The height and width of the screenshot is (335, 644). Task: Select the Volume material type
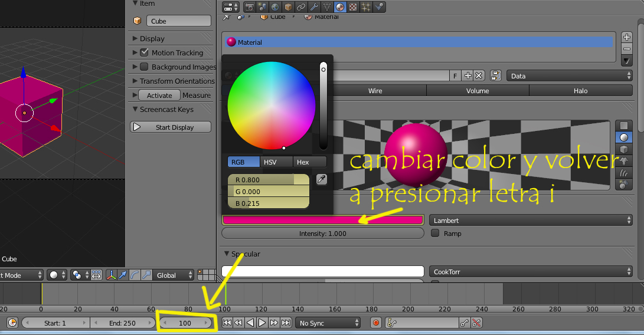tap(478, 91)
